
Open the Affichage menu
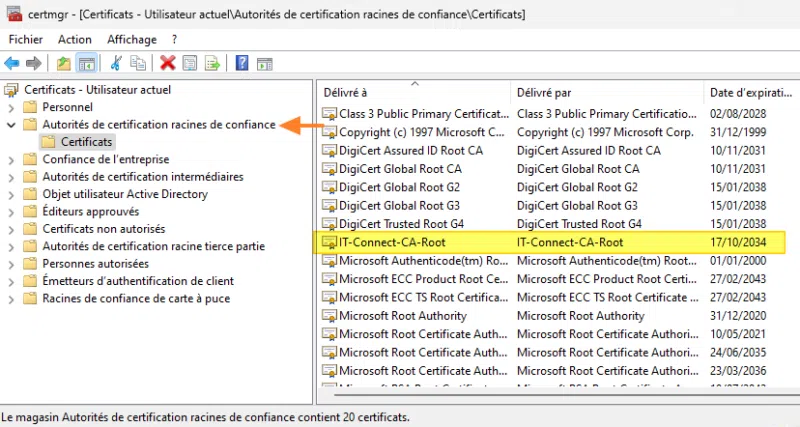click(x=132, y=39)
